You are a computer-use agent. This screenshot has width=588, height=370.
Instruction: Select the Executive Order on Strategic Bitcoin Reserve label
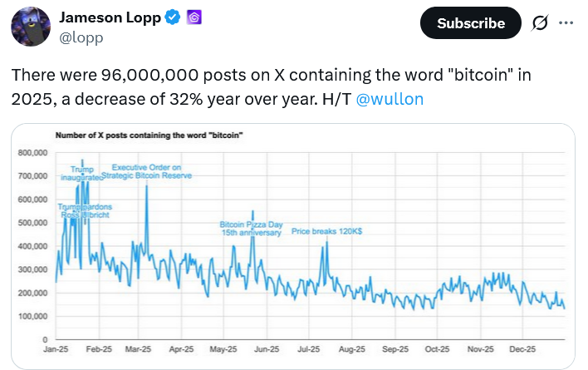(148, 172)
